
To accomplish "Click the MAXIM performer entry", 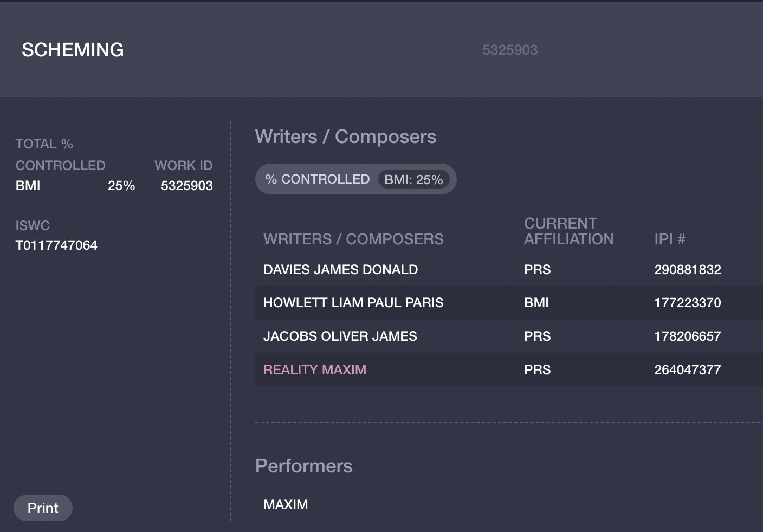I will tap(286, 504).
